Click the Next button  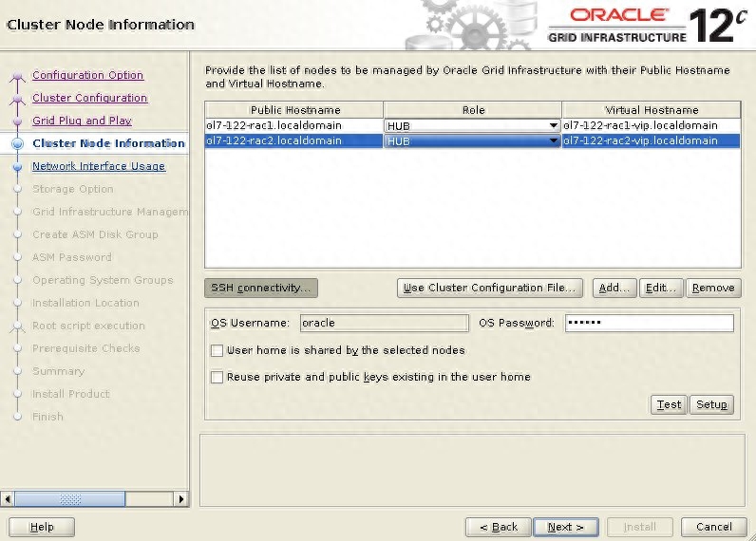[565, 527]
